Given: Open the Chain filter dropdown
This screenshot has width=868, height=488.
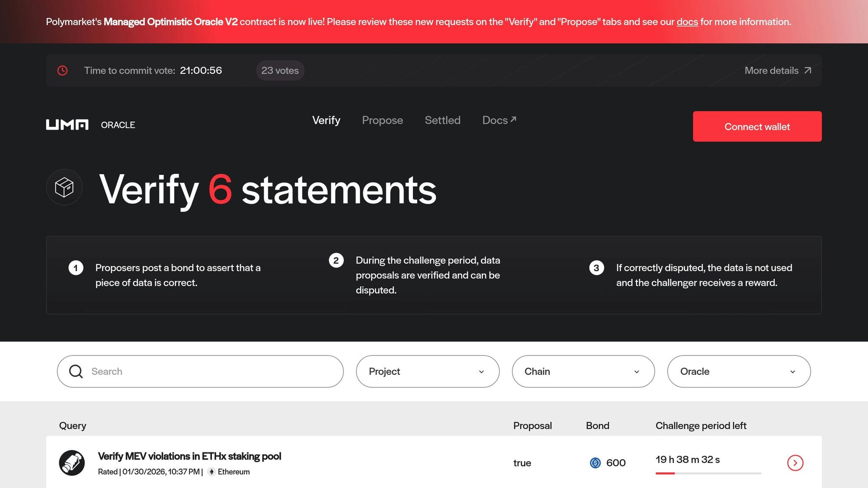Looking at the screenshot, I should (583, 372).
